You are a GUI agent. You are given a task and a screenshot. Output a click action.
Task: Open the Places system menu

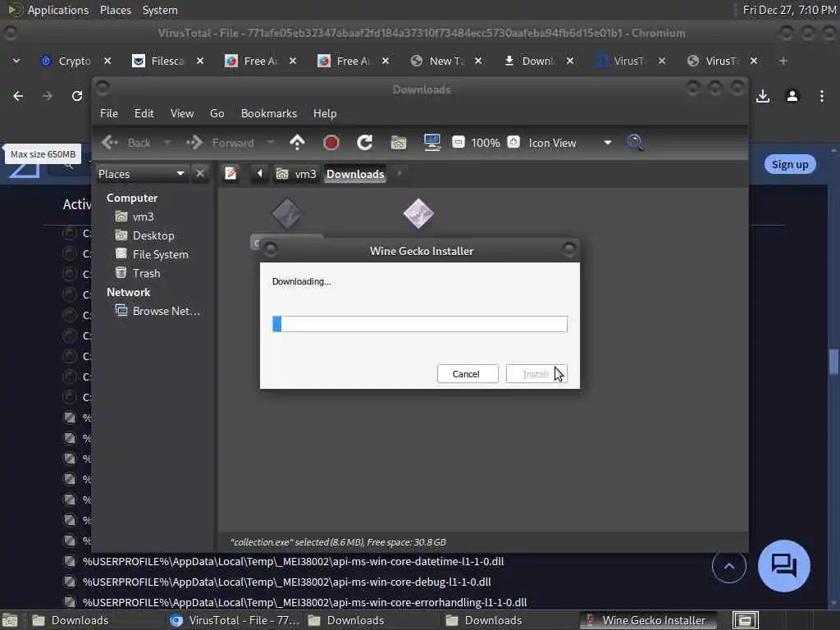click(115, 10)
